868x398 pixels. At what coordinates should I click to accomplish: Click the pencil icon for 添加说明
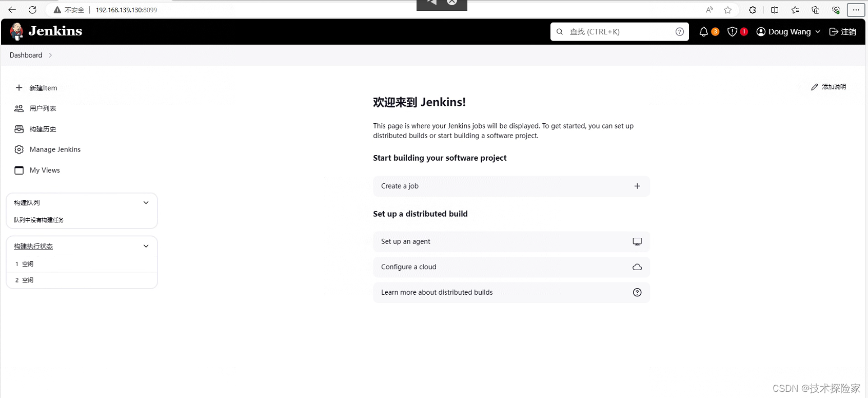tap(814, 87)
